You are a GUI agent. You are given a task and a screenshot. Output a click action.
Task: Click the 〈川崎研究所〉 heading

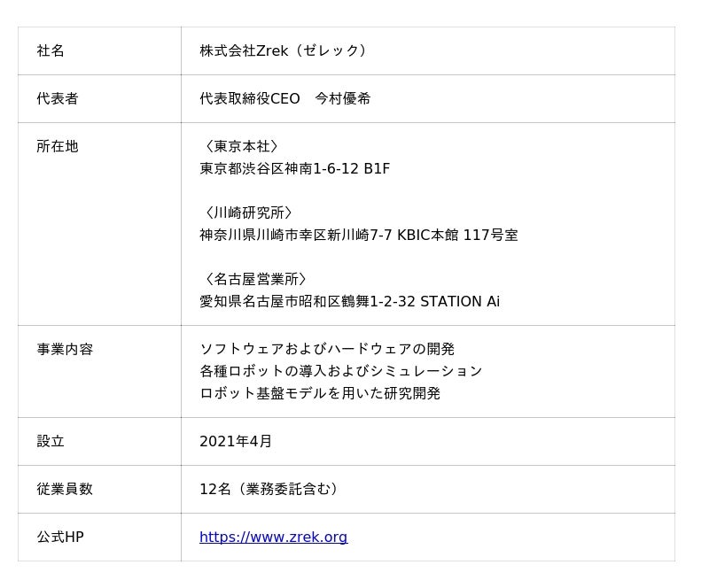(x=248, y=213)
